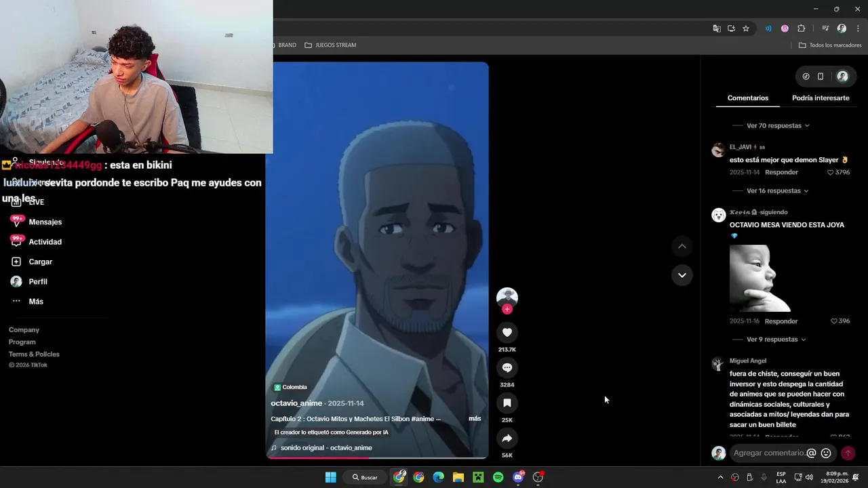Save video with the bookmark icon
Viewport: 868px width, 488px height.
point(507,403)
